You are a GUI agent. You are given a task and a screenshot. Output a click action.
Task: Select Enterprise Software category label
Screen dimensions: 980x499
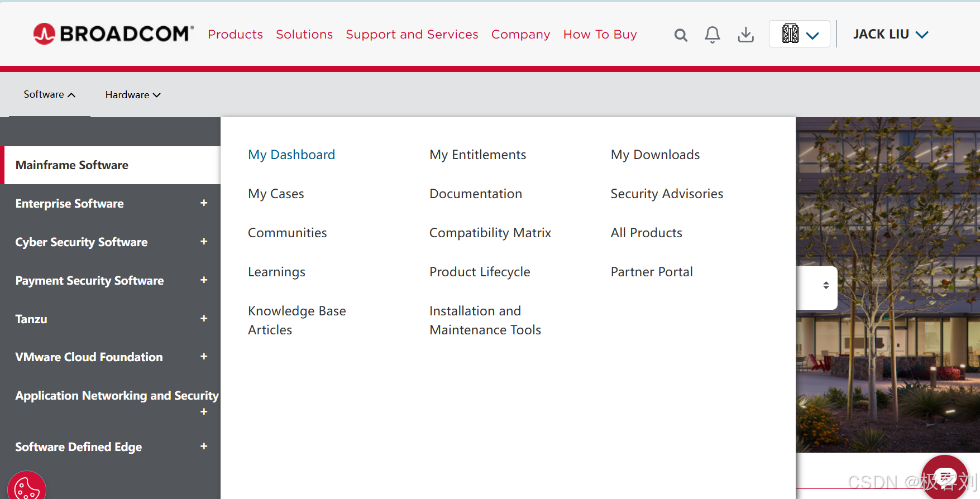coord(69,204)
